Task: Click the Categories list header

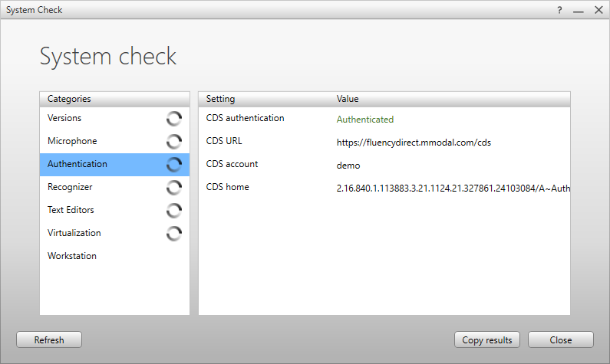Action: pos(69,99)
